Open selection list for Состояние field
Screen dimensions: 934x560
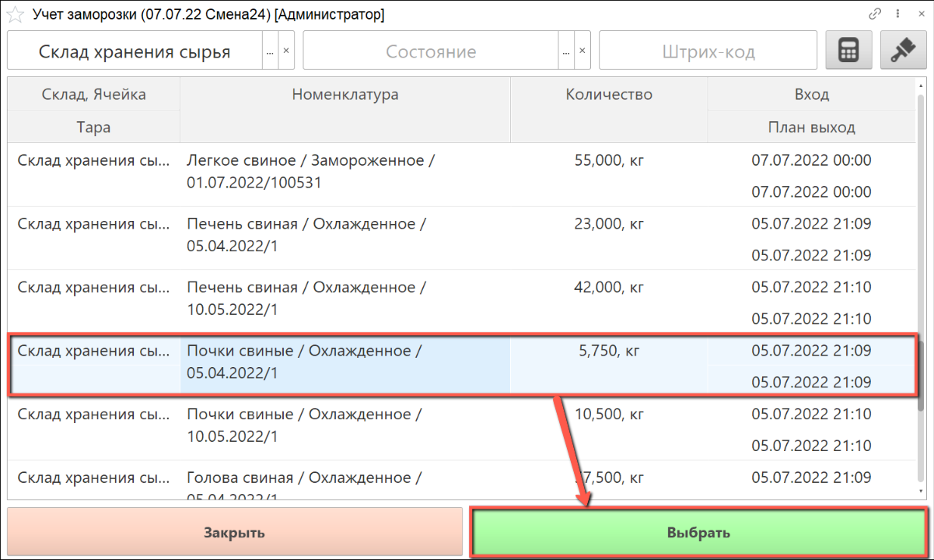(x=566, y=51)
